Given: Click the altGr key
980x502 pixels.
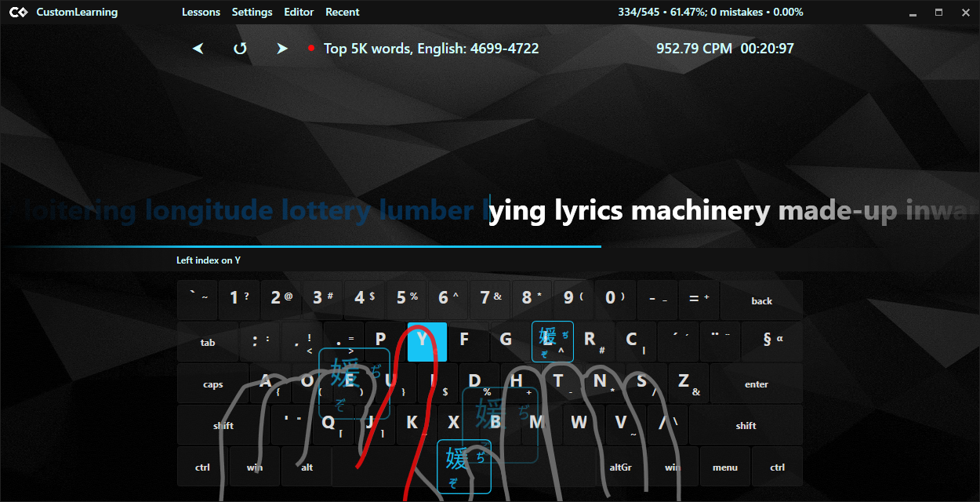Looking at the screenshot, I should (x=620, y=467).
